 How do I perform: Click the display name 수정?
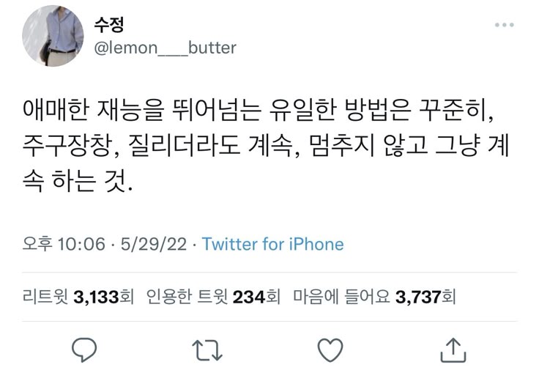[109, 24]
